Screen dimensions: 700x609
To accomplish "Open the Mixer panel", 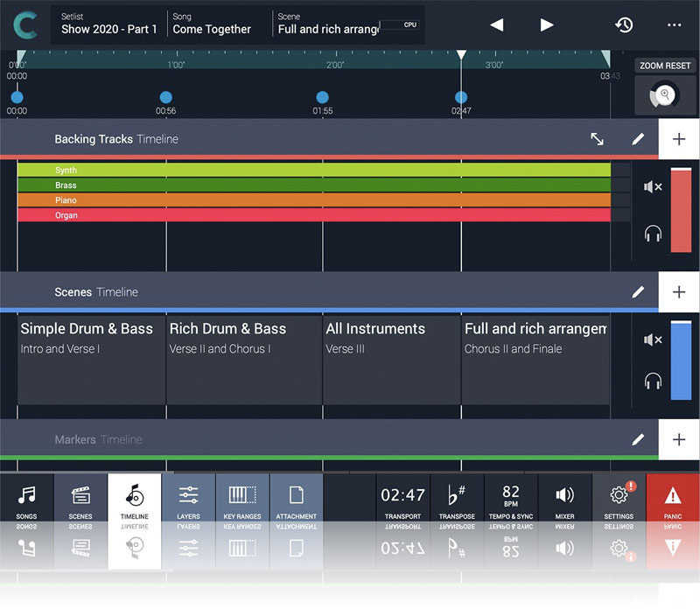I will click(x=565, y=501).
